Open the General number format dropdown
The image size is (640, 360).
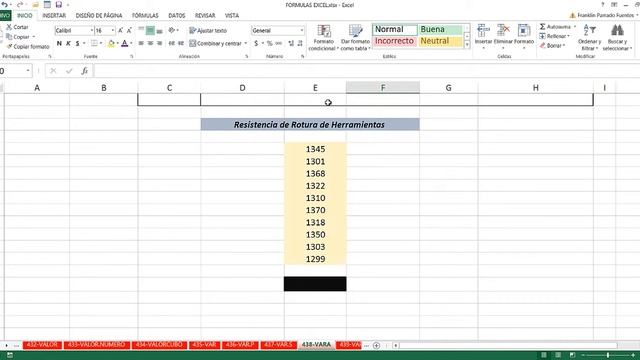click(x=302, y=31)
